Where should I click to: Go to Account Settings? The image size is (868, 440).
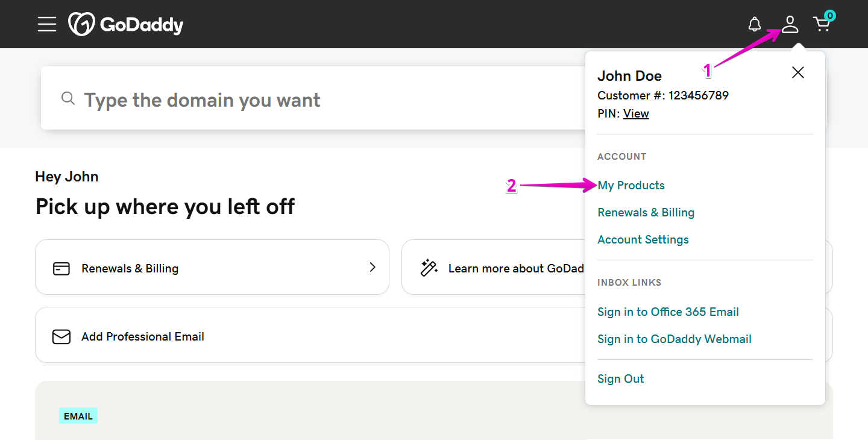tap(643, 240)
